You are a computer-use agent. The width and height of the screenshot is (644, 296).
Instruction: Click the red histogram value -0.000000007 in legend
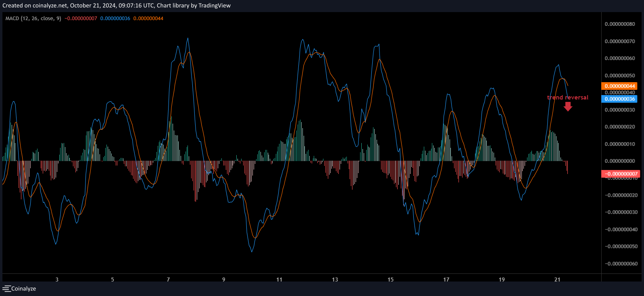(x=81, y=19)
